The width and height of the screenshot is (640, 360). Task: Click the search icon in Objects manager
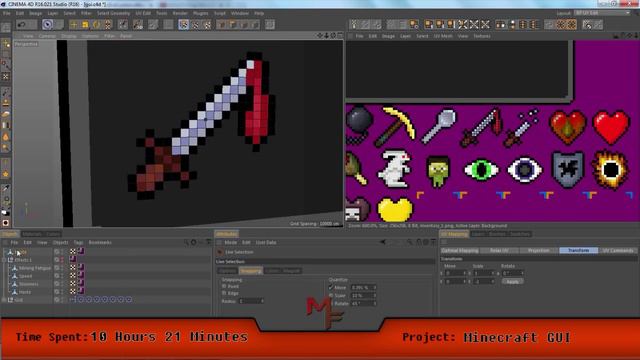pos(186,242)
